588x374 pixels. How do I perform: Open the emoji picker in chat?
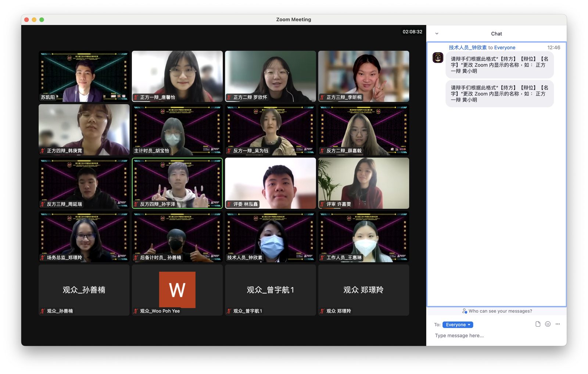pos(548,324)
